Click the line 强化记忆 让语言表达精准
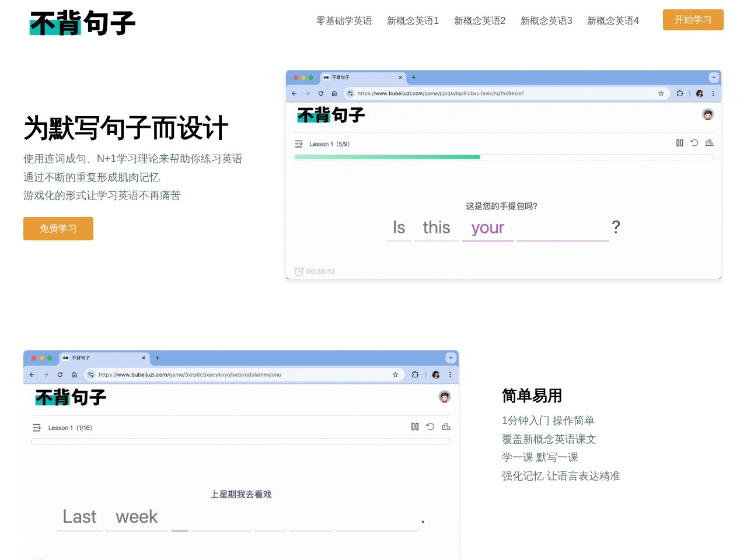The width and height of the screenshot is (747, 560). [561, 476]
